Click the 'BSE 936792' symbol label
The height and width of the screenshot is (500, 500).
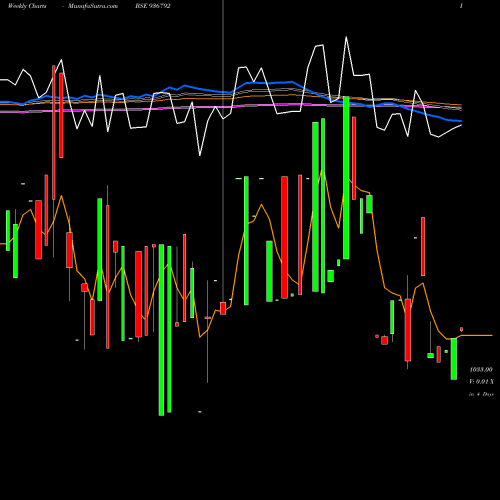point(153,6)
